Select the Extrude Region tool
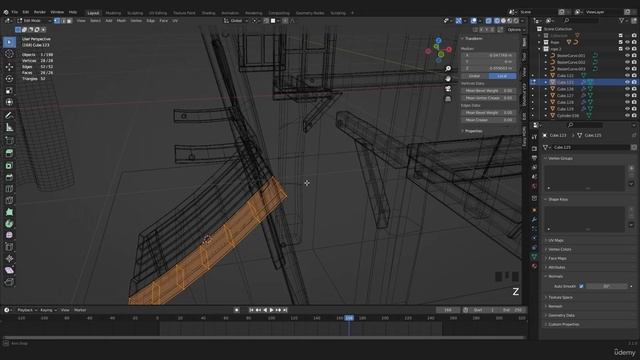 [x=9, y=153]
